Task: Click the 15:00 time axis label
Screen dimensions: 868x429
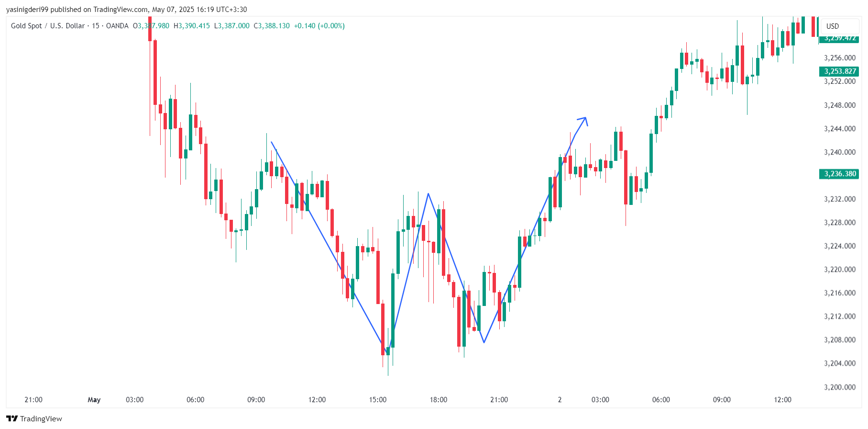Action: click(378, 400)
